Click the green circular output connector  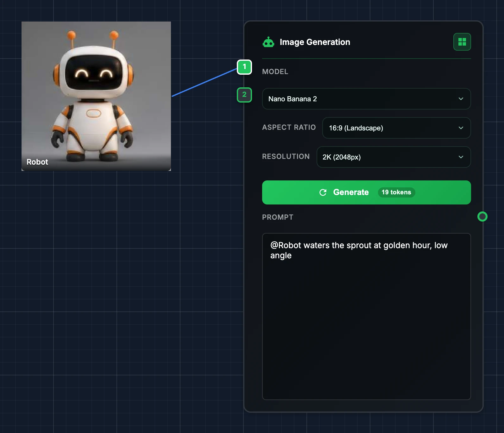coord(482,216)
